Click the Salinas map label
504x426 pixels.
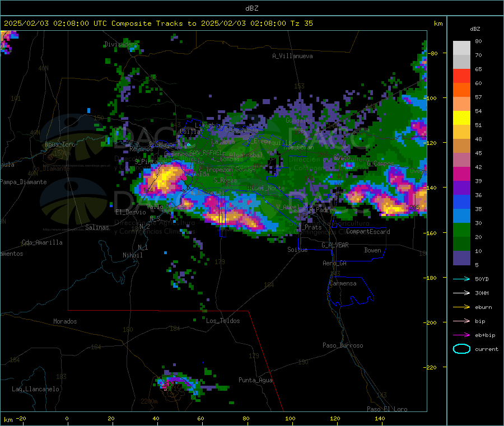[x=97, y=227]
